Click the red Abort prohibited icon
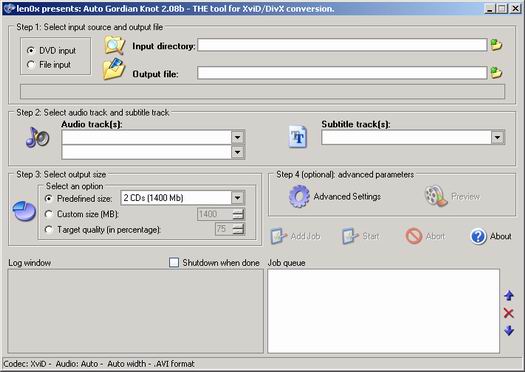Screen dimensions: 525x372 (414, 236)
